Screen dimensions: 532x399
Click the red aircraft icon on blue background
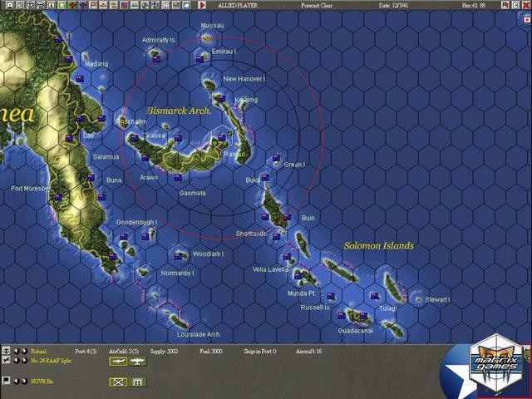pyautogui.click(x=83, y=5)
